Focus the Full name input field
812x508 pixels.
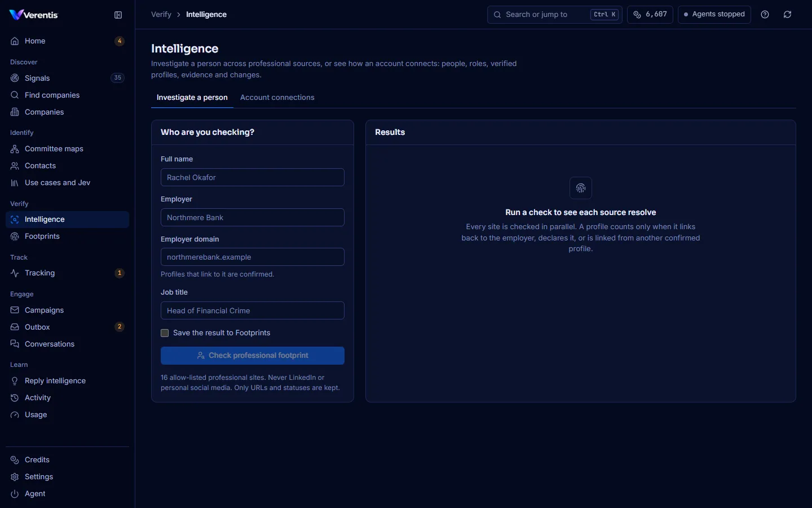pos(253,177)
